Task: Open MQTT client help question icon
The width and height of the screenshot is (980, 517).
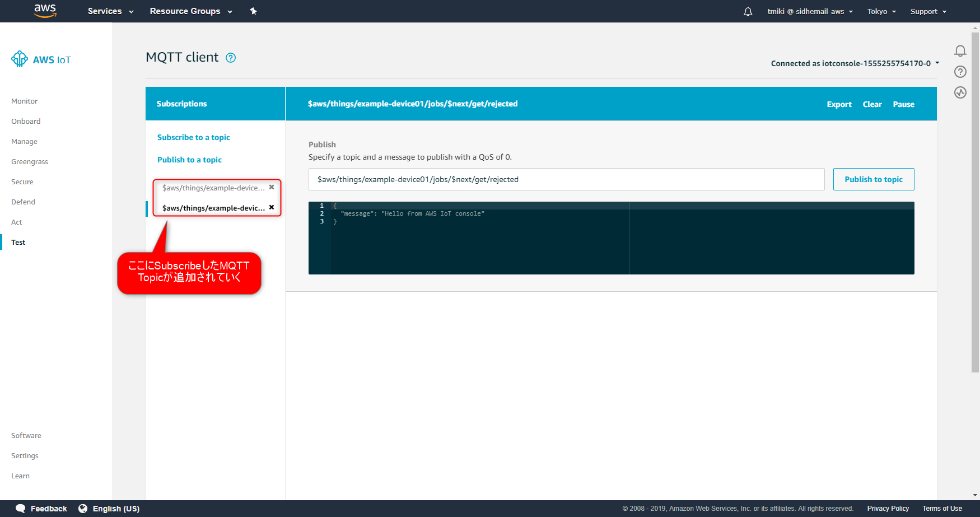Action: pyautogui.click(x=231, y=58)
